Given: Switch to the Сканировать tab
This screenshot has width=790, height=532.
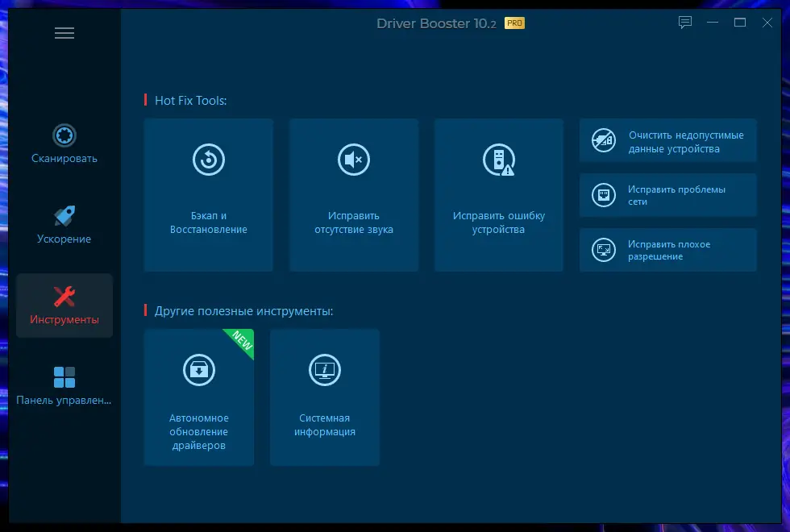Looking at the screenshot, I should click(64, 143).
